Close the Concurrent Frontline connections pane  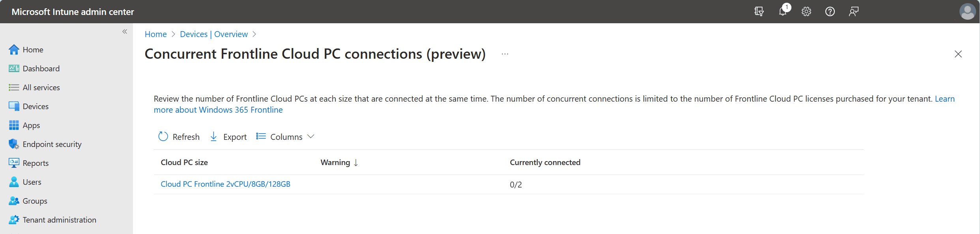click(958, 54)
